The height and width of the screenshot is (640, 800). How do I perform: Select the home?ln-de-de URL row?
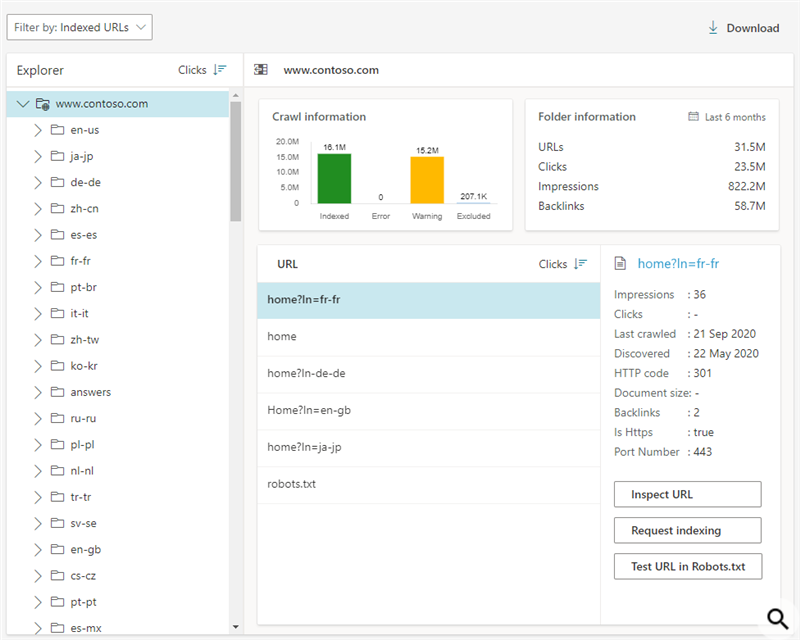point(429,374)
